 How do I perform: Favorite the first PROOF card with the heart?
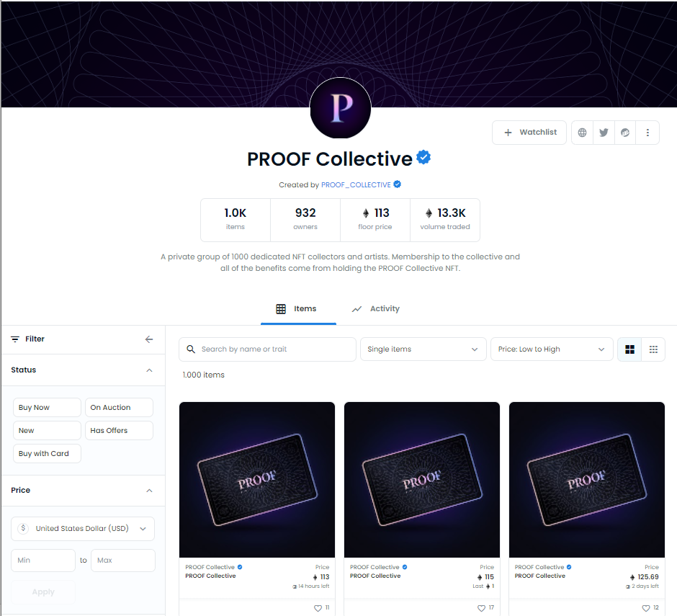318,608
